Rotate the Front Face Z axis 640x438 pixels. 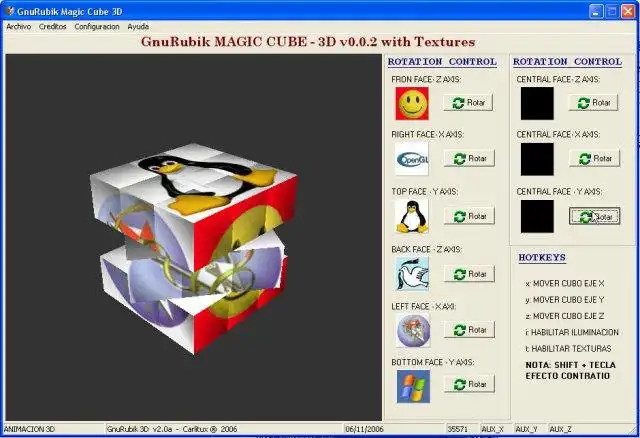coord(468,102)
